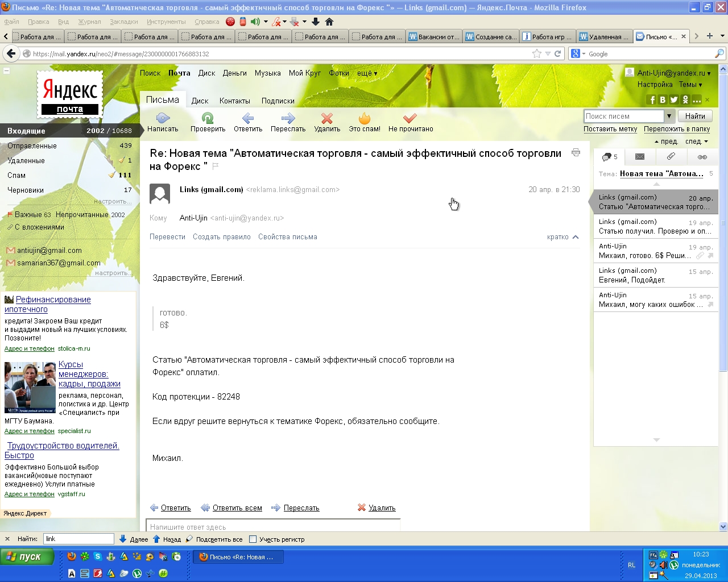Click the Перевести translate link

[x=167, y=237]
